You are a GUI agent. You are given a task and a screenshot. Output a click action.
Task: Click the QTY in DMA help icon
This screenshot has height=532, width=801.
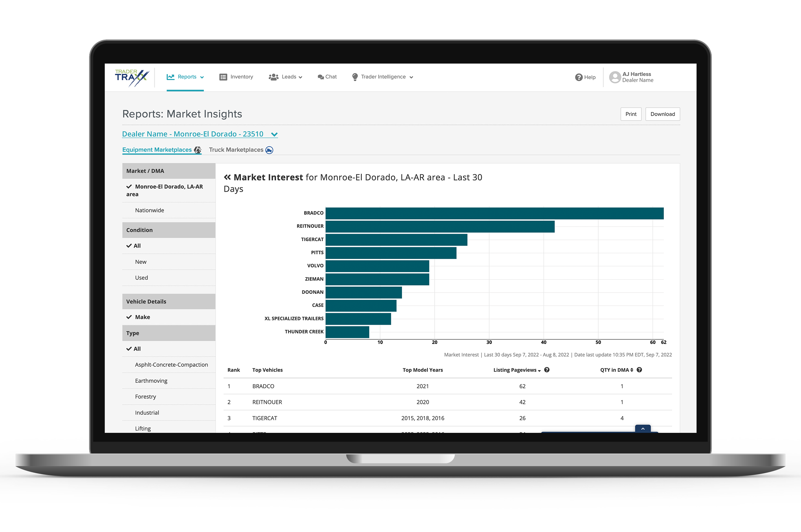(639, 370)
